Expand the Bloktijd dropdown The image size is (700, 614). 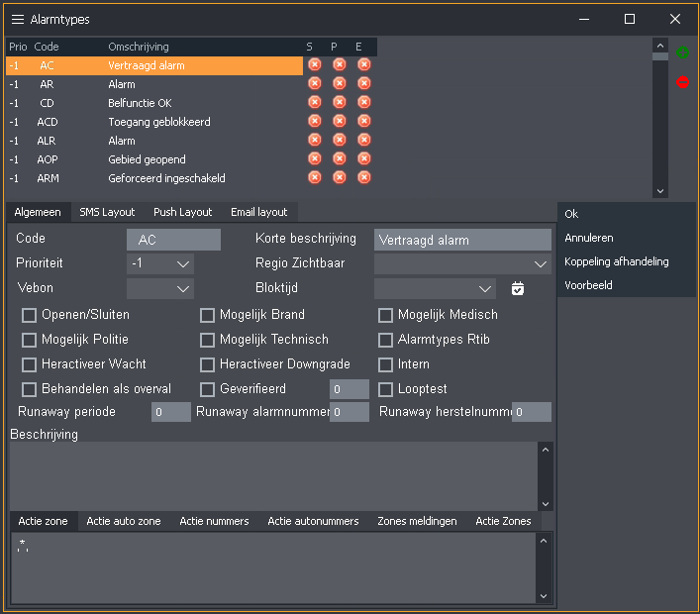pyautogui.click(x=435, y=288)
